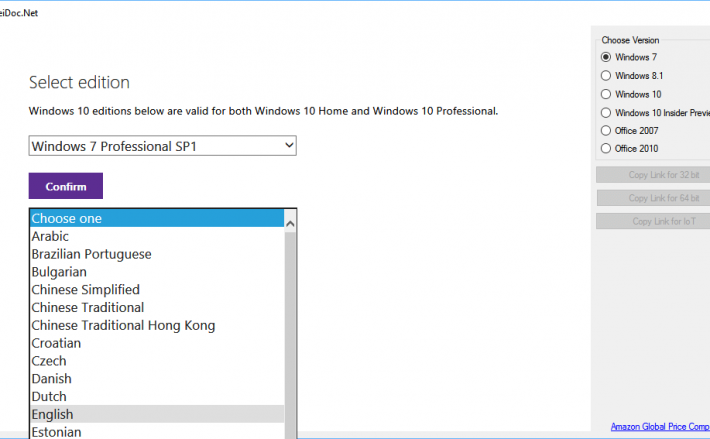This screenshot has height=439, width=710.
Task: Pick Estonian language entry
Action: [x=157, y=431]
